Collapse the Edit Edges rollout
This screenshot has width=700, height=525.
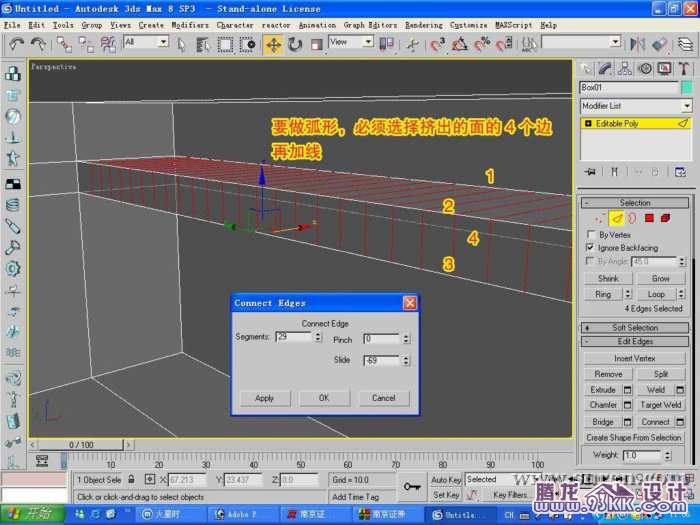[635, 342]
